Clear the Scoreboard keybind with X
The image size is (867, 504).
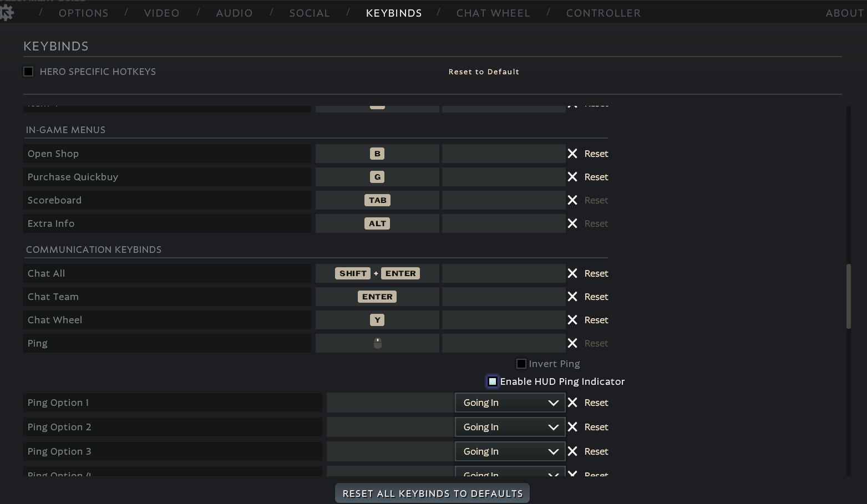click(x=572, y=200)
